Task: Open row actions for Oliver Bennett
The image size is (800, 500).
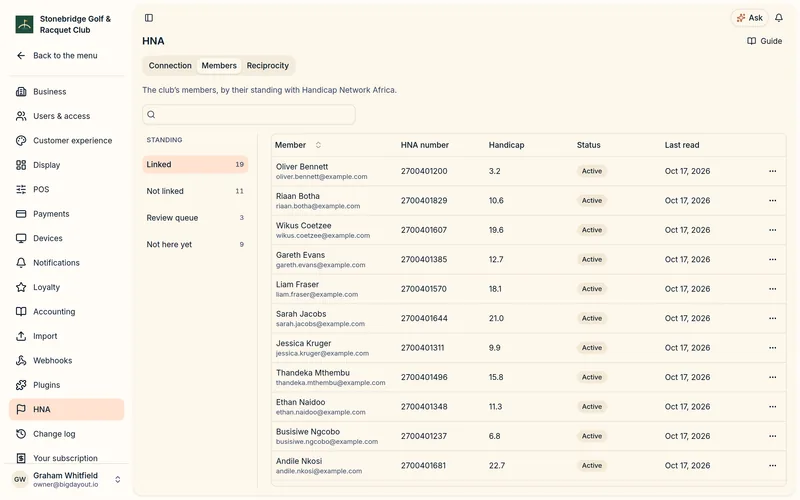Action: pos(772,171)
